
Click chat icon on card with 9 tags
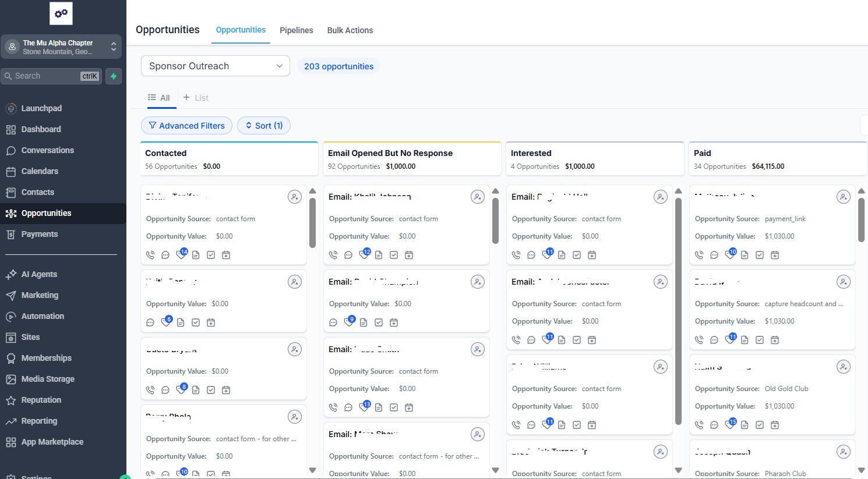point(333,322)
